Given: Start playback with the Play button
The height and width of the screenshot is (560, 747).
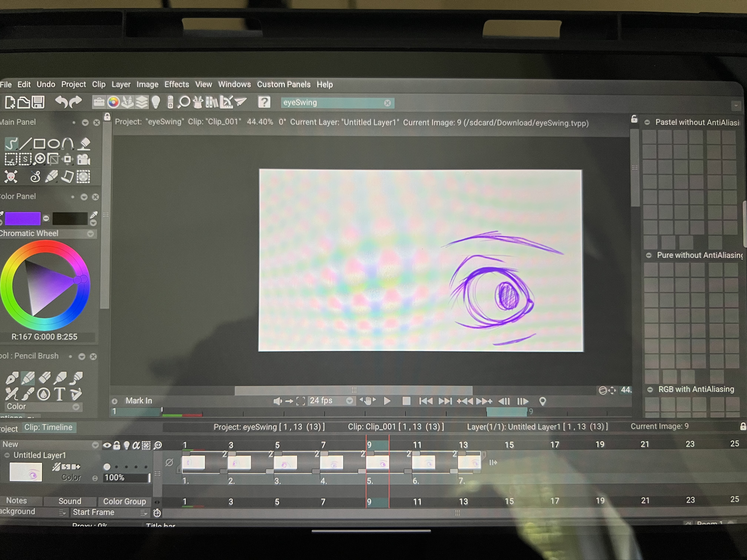Looking at the screenshot, I should click(x=387, y=401).
